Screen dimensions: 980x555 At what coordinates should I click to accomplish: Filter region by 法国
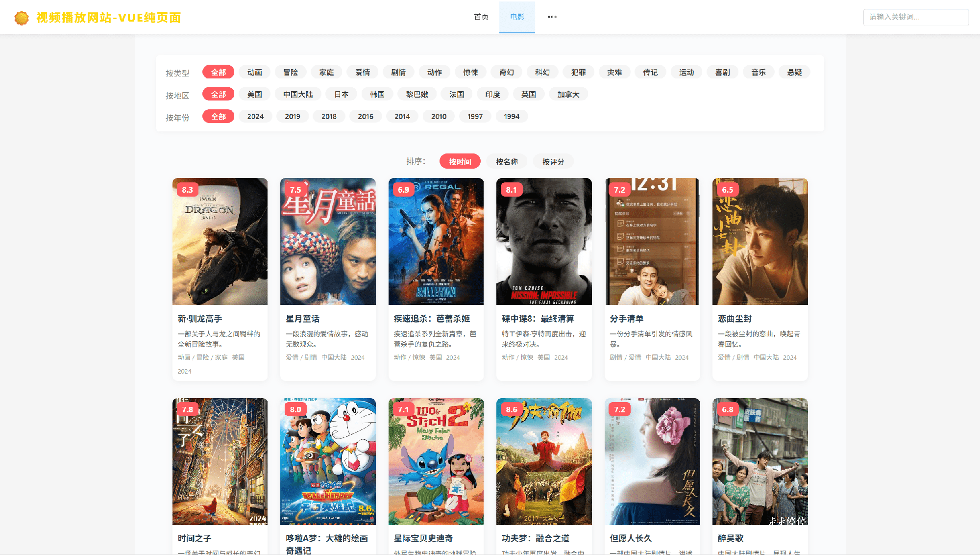point(457,94)
